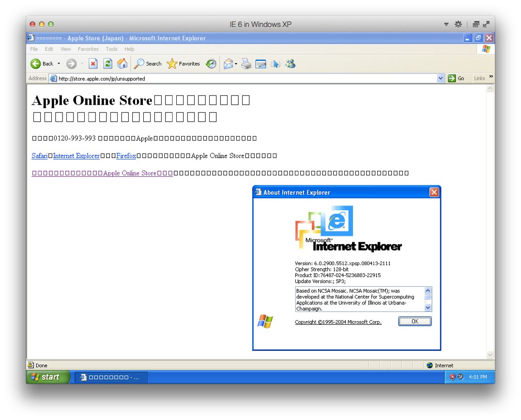Viewport: 521px width, 420px height.
Task: Click the Product ID text line
Action: 337,275
